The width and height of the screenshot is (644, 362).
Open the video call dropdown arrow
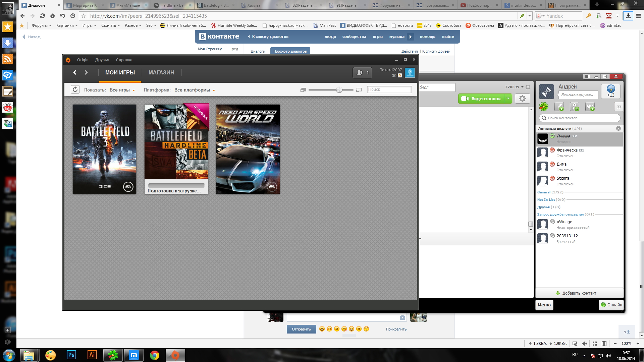[x=508, y=99]
